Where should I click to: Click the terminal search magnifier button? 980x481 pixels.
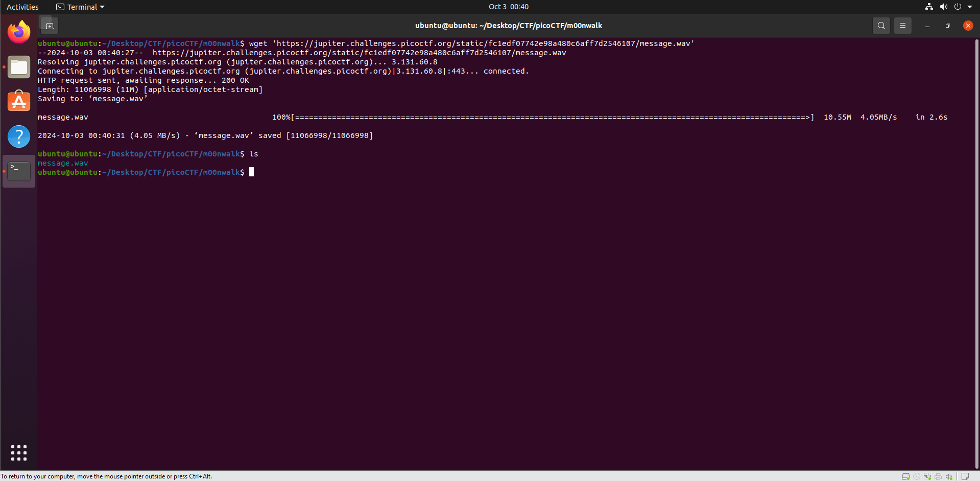click(881, 26)
